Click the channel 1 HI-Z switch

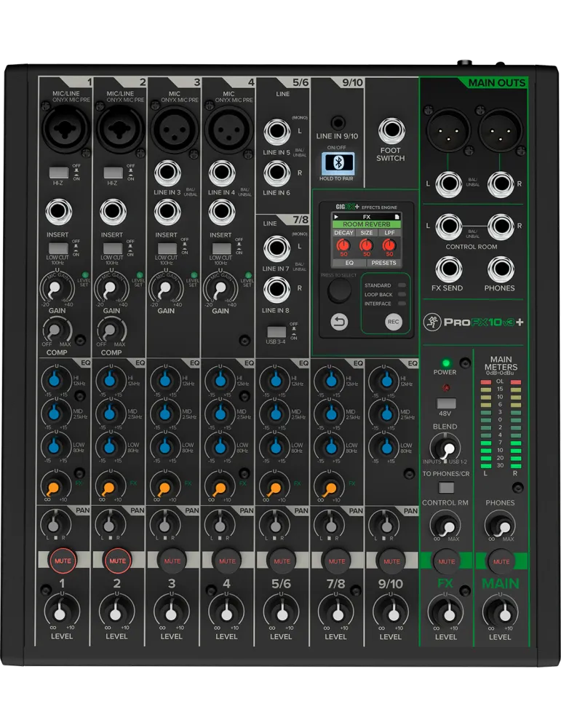click(x=58, y=173)
